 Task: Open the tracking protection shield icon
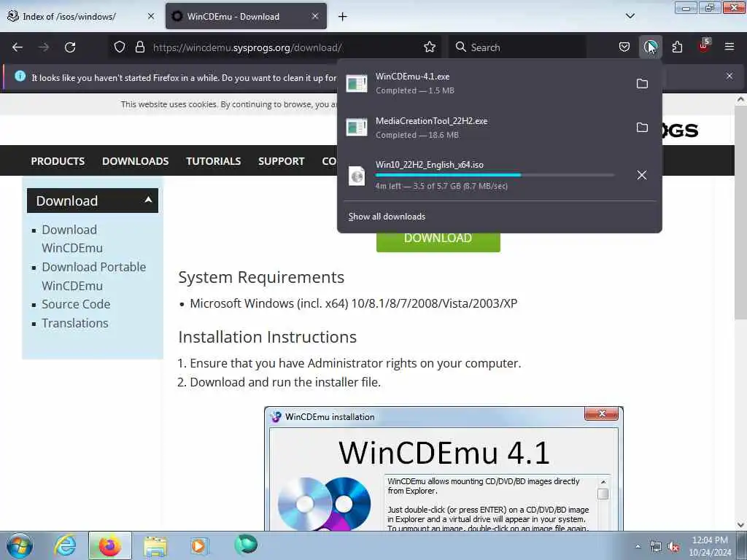pos(120,47)
